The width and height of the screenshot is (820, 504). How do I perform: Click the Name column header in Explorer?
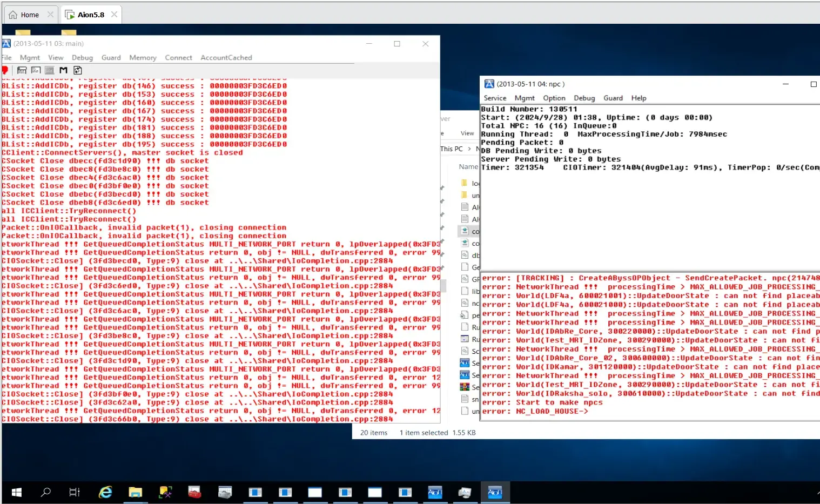pyautogui.click(x=468, y=166)
